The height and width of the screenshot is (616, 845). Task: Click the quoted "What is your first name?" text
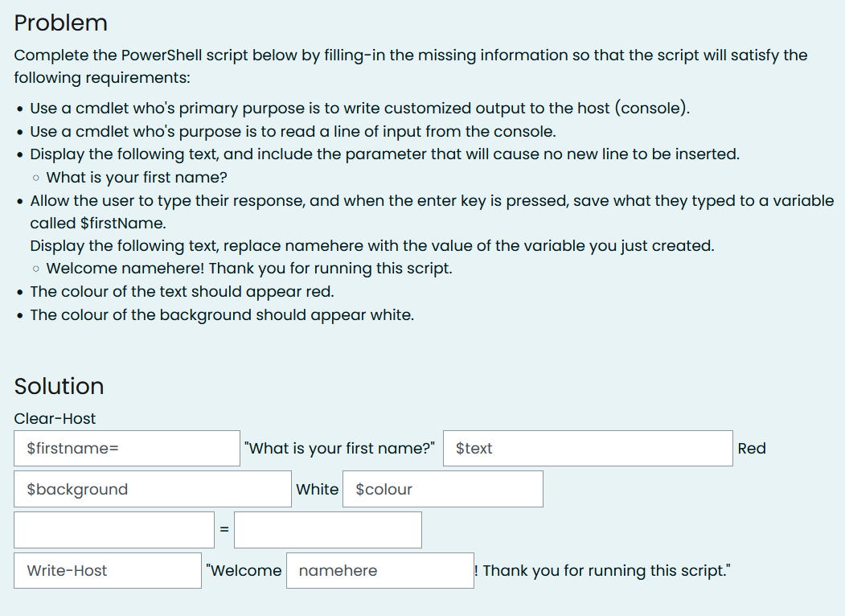[x=339, y=449]
